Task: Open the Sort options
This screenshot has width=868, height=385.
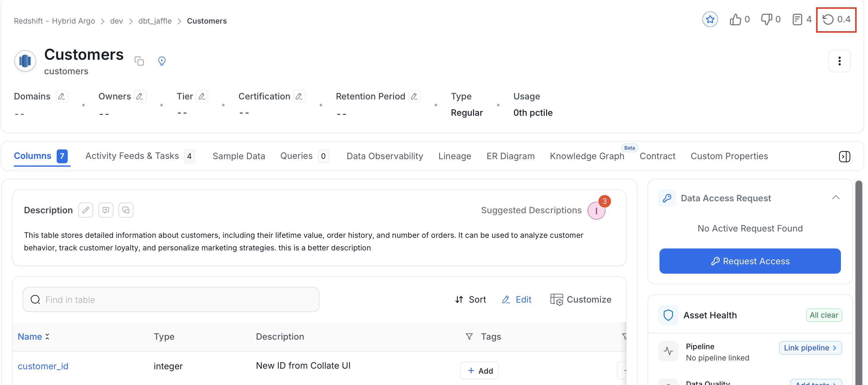Action: click(x=471, y=299)
